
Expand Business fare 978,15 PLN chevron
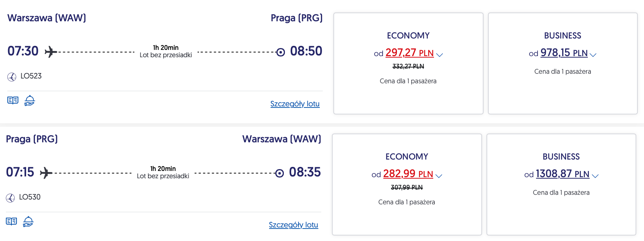pyautogui.click(x=593, y=55)
